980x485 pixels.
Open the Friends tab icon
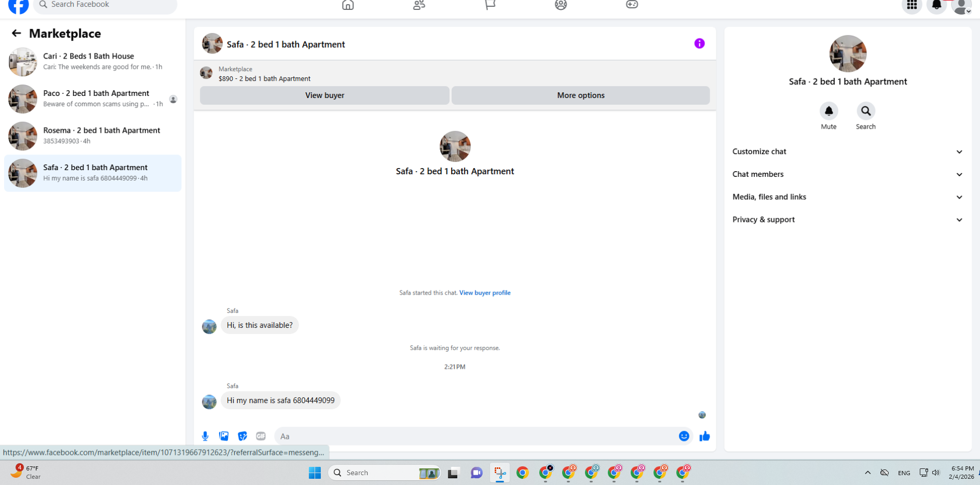(x=419, y=5)
